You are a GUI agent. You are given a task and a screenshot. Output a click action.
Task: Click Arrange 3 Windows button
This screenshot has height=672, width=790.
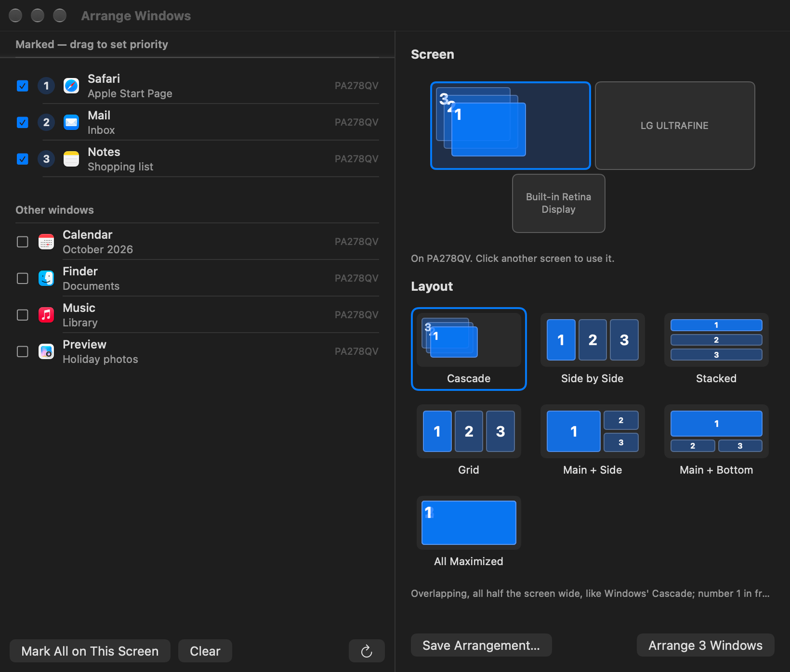click(706, 645)
